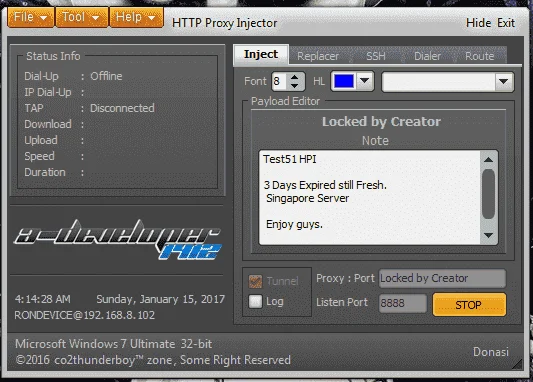Expand the empty combo box next to HL
The height and width of the screenshot is (382, 533).
click(x=503, y=82)
